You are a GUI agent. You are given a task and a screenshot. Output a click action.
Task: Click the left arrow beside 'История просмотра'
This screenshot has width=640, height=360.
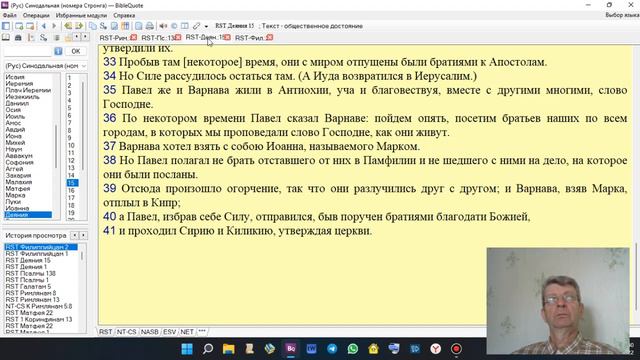pyautogui.click(x=74, y=236)
